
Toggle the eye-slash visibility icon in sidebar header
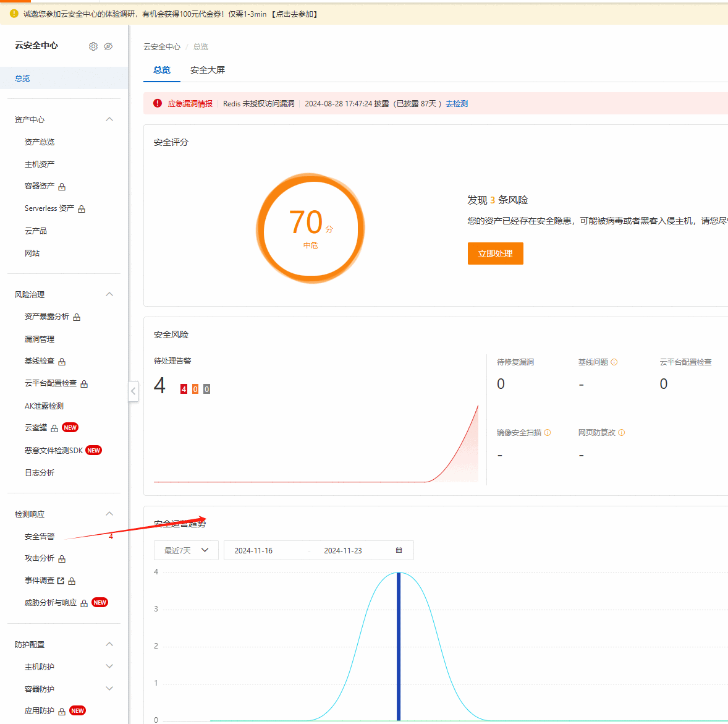pos(108,46)
